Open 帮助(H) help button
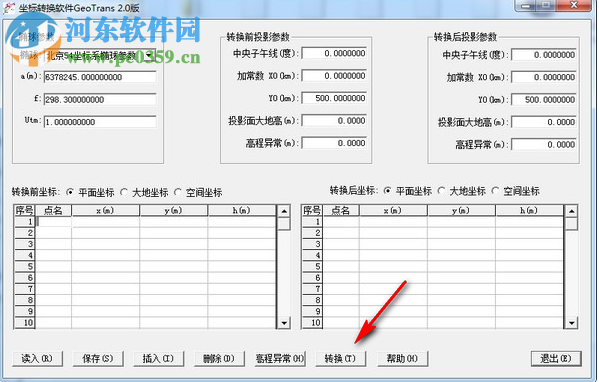 click(x=402, y=358)
